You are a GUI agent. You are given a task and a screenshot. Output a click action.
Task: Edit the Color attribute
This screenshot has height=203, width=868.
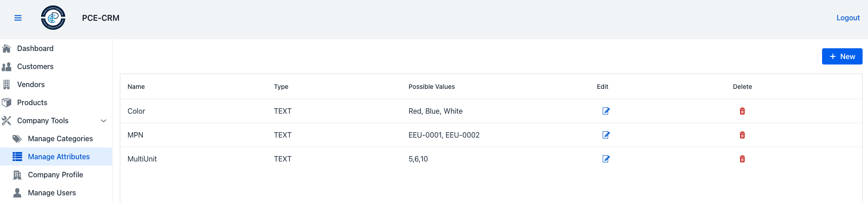coord(606,111)
